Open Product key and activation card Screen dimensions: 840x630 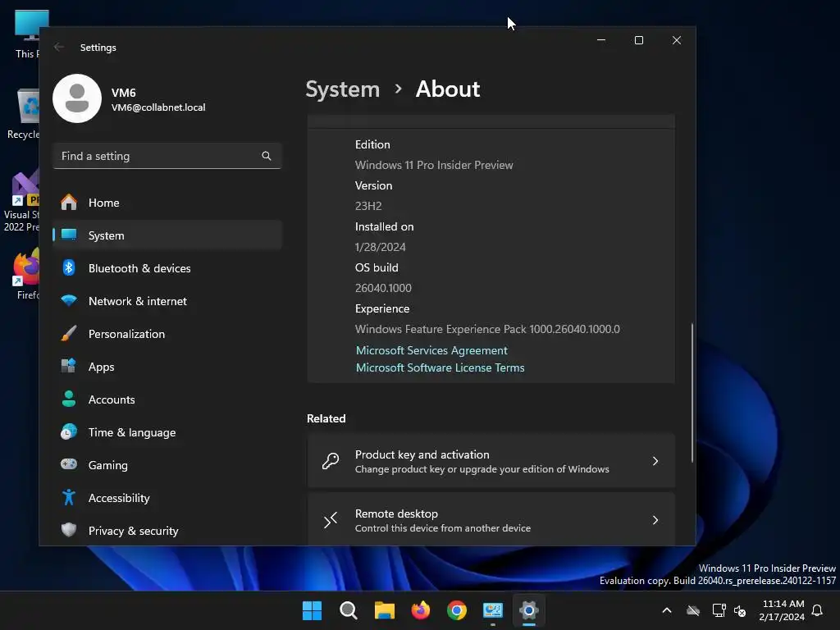[491, 461]
